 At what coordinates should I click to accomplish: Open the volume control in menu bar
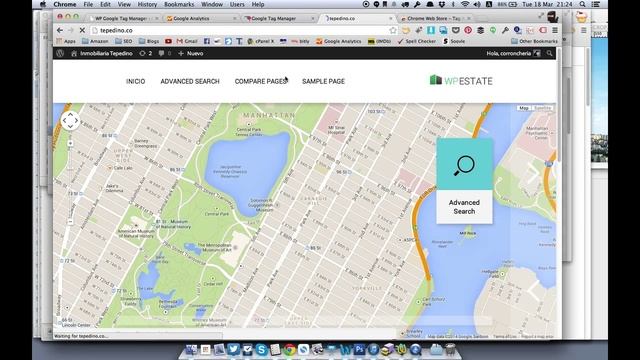tap(477, 4)
